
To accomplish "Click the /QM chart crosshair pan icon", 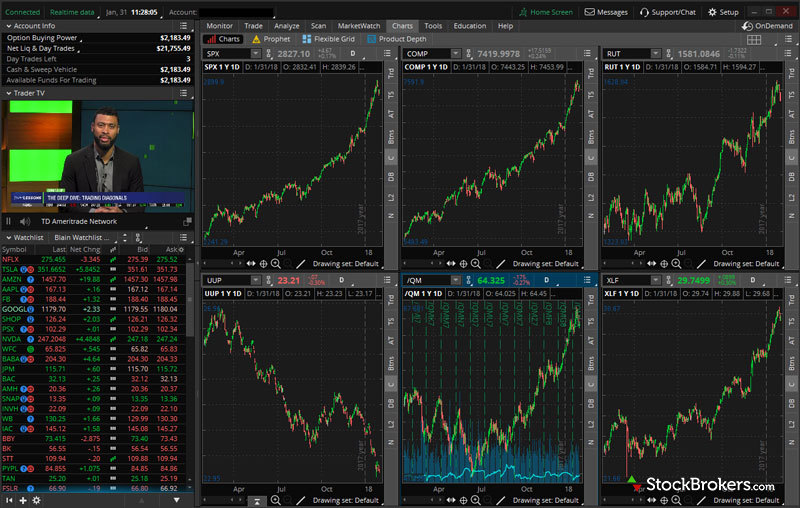I will (x=463, y=500).
